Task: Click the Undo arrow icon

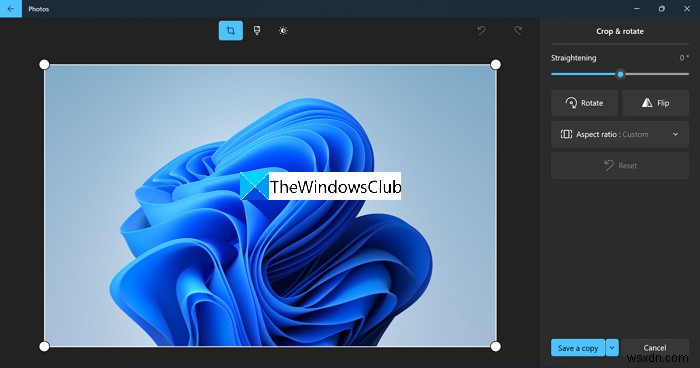Action: [x=481, y=30]
